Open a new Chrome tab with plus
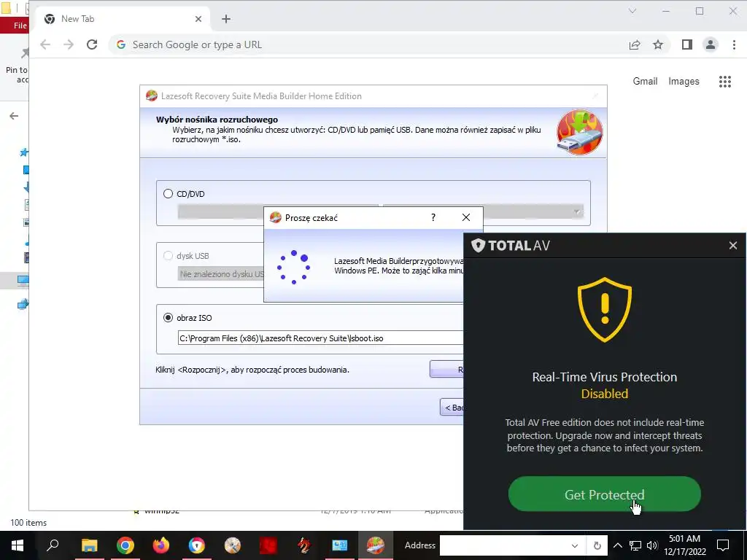Screen dimensions: 747x560 [226, 19]
